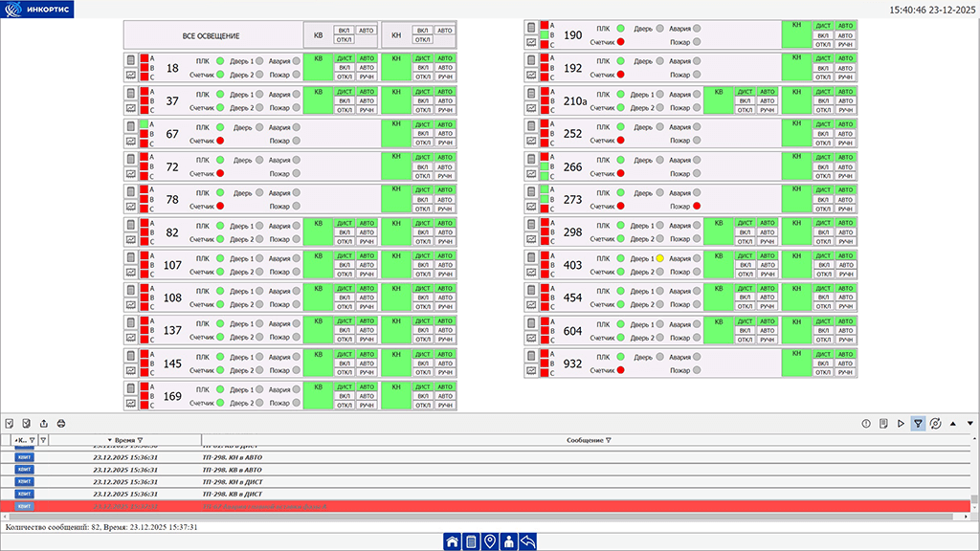Open the trend chart icon for station 18
980x551 pixels.
(x=131, y=75)
